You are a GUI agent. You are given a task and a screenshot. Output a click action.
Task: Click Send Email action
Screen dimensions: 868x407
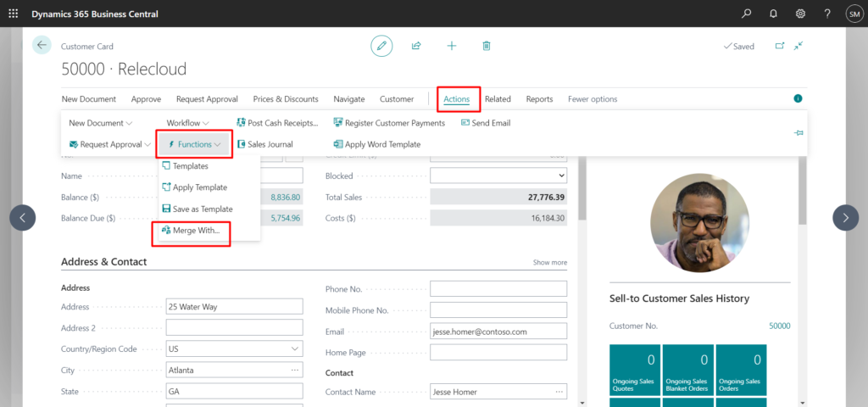[x=486, y=123]
